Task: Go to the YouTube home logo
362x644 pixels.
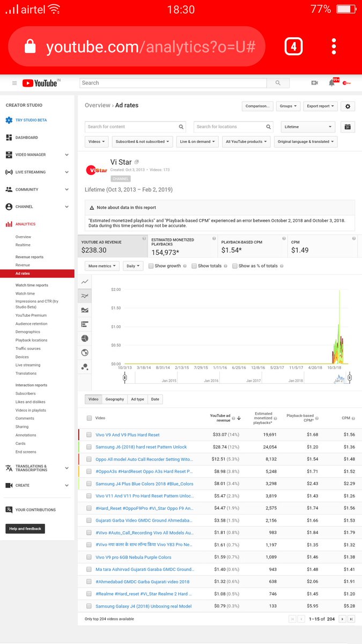Action: (x=41, y=83)
